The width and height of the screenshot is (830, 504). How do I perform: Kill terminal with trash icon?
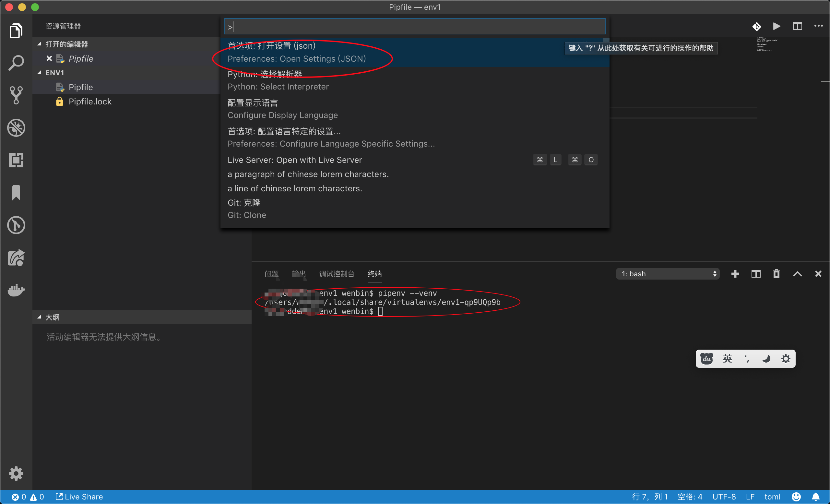(x=776, y=274)
